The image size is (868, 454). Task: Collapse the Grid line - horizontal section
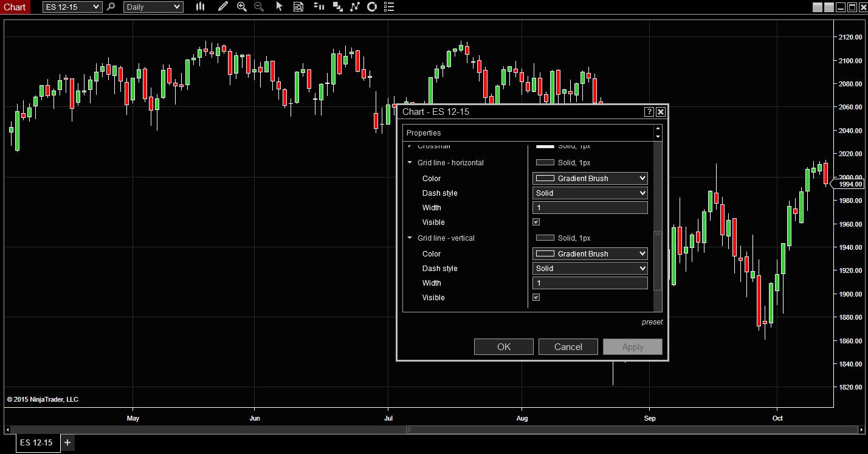click(410, 163)
